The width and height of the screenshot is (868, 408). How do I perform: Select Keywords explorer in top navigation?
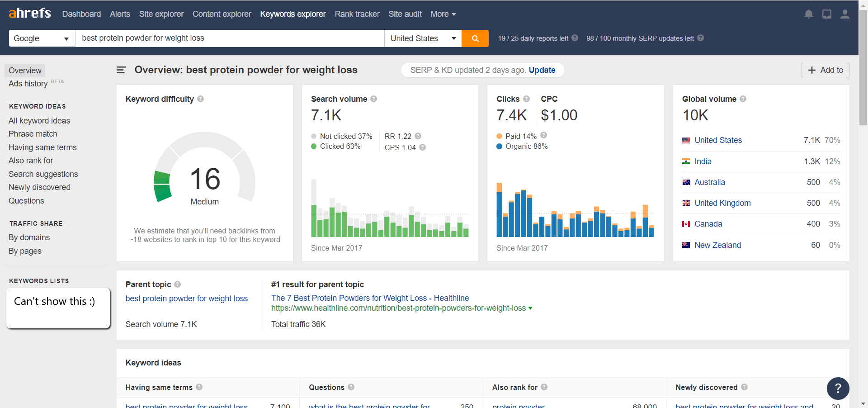pos(293,14)
